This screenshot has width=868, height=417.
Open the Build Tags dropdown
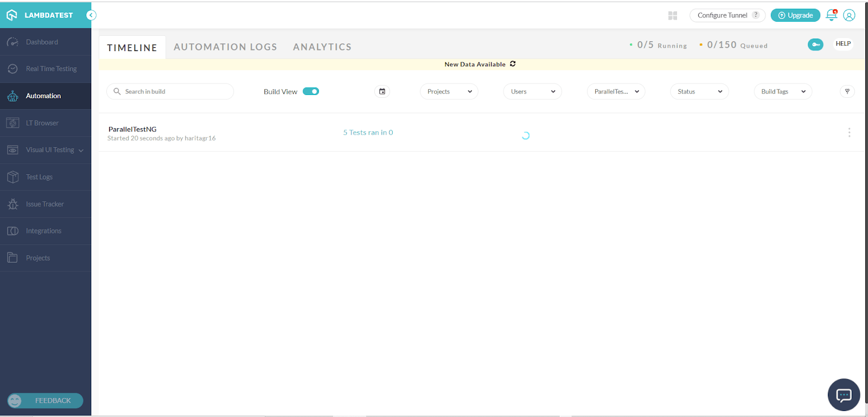[783, 92]
